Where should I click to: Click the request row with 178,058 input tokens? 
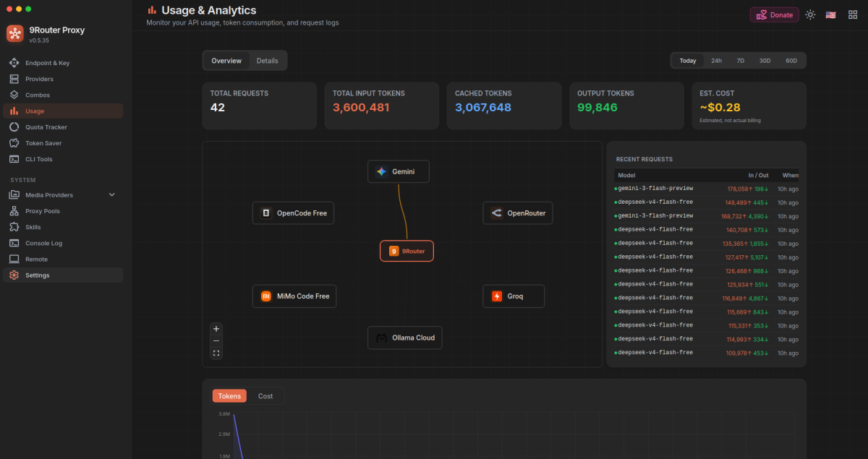pyautogui.click(x=706, y=189)
